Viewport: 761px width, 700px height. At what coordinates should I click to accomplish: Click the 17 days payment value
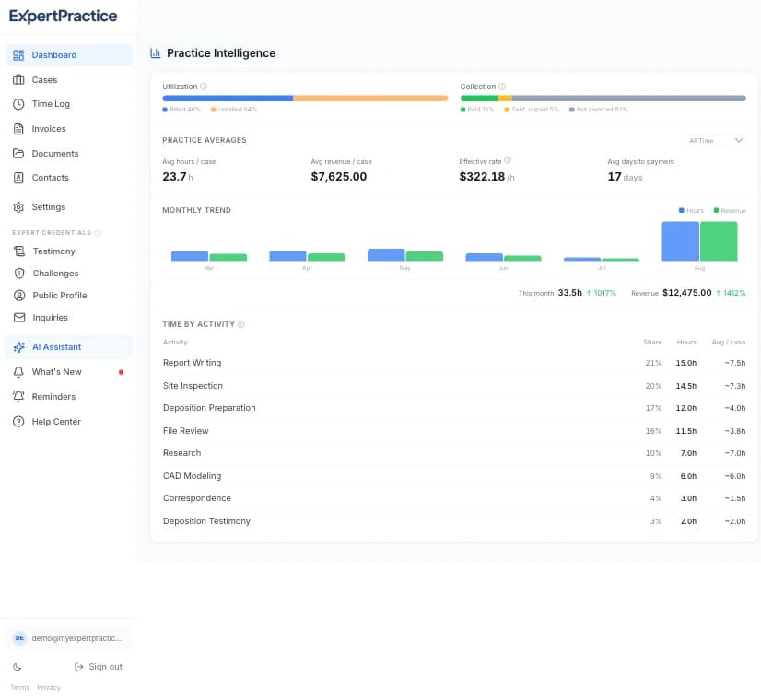(x=625, y=177)
